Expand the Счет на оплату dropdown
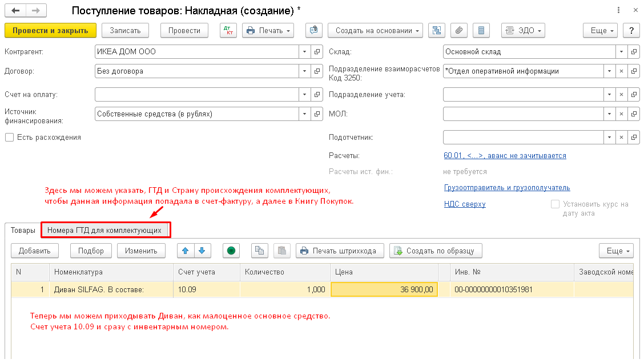The width and height of the screenshot is (644, 363). pyautogui.click(x=304, y=94)
